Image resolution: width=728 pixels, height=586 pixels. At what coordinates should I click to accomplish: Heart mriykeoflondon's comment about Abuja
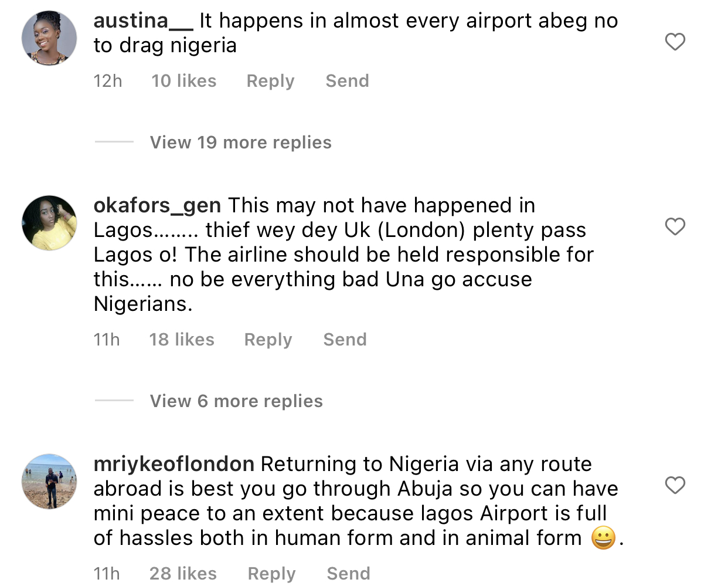coord(675,485)
